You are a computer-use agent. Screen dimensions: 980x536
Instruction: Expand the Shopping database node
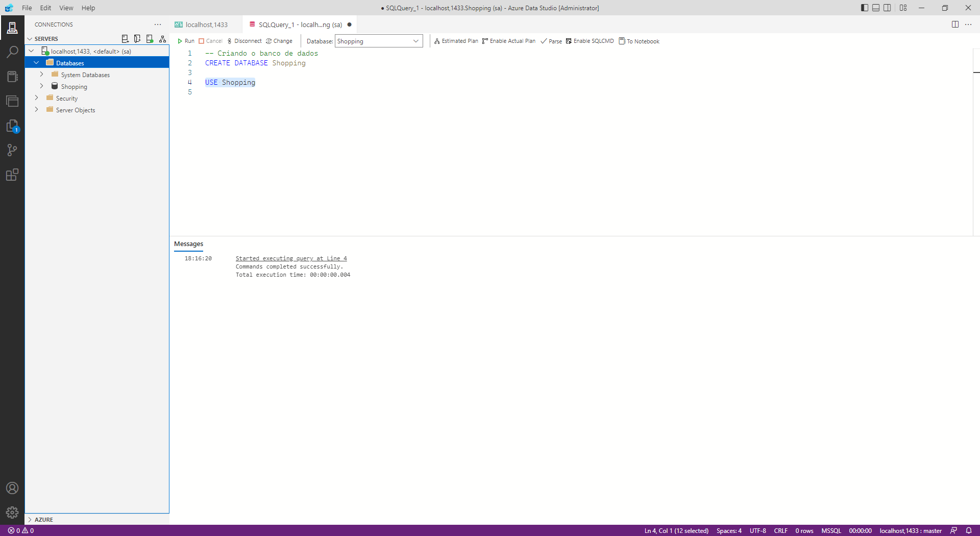click(x=41, y=86)
